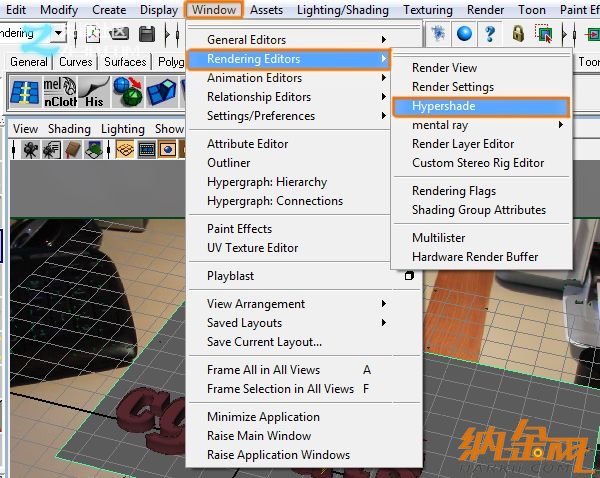Toggle the viewport grid icon

pos(125,150)
